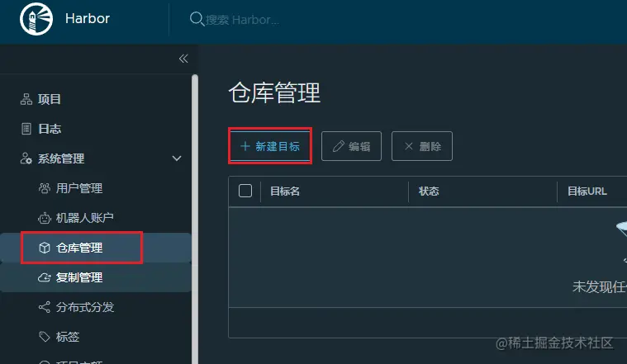
Task: Click the search magnifier icon
Action: 197,19
